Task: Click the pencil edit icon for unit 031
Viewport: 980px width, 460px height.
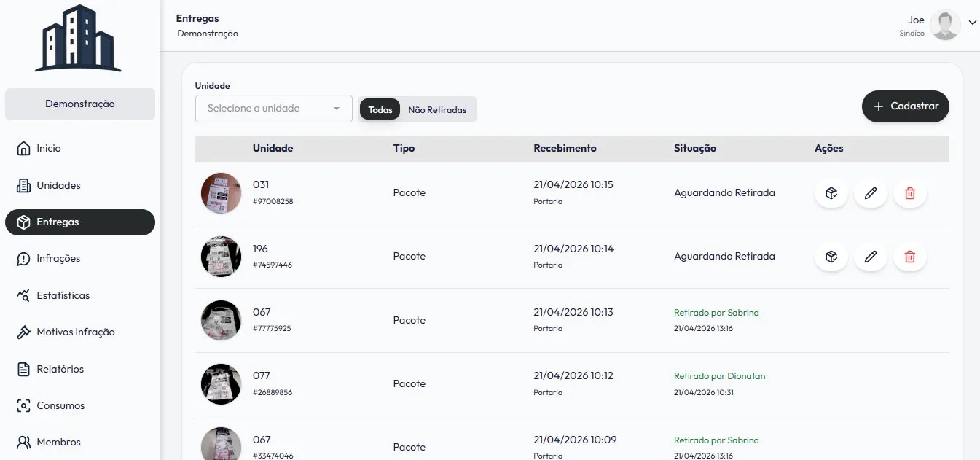Action: coord(870,193)
